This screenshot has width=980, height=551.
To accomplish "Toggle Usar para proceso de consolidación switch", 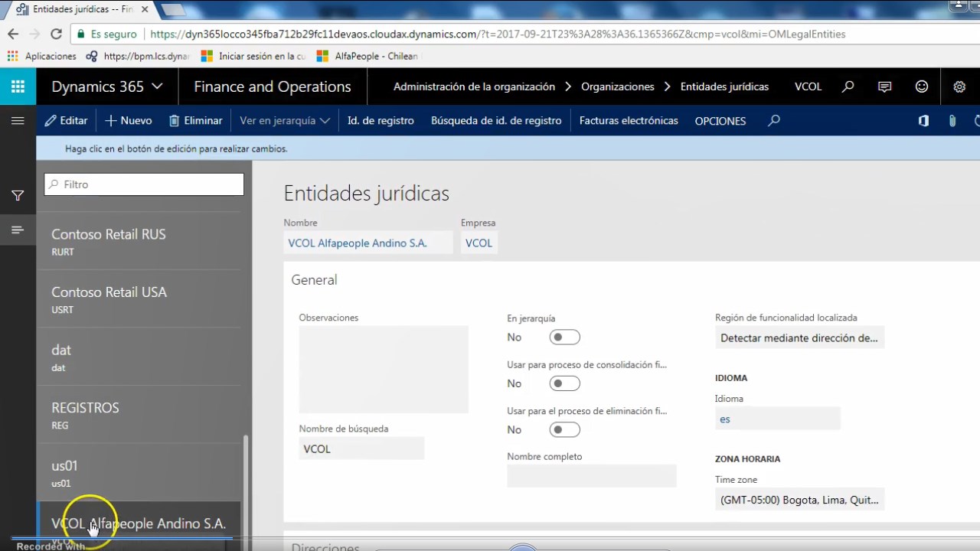I will (565, 383).
